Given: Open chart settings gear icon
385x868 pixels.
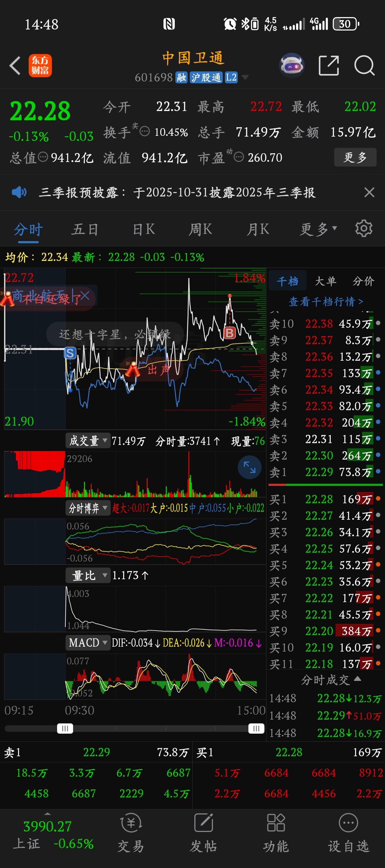Looking at the screenshot, I should tap(364, 229).
